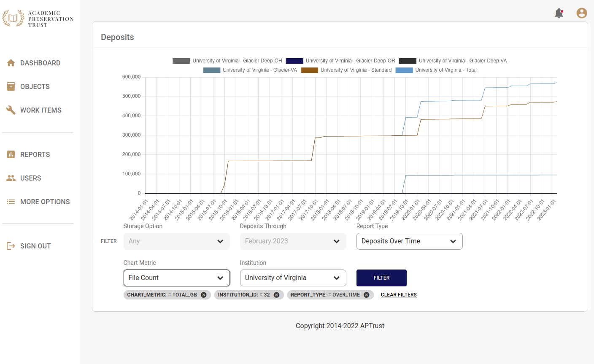Click the More Options list icon
The image size is (594, 364).
[x=11, y=202]
